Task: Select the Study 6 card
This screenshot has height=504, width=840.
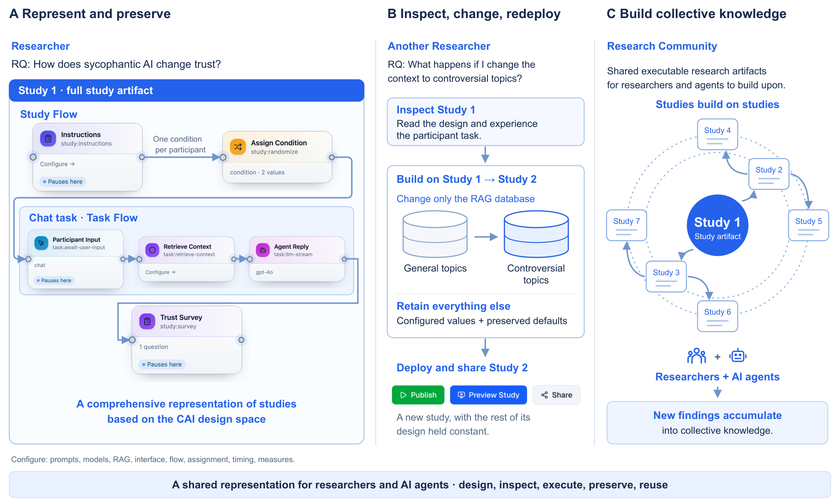Action: pos(718,316)
